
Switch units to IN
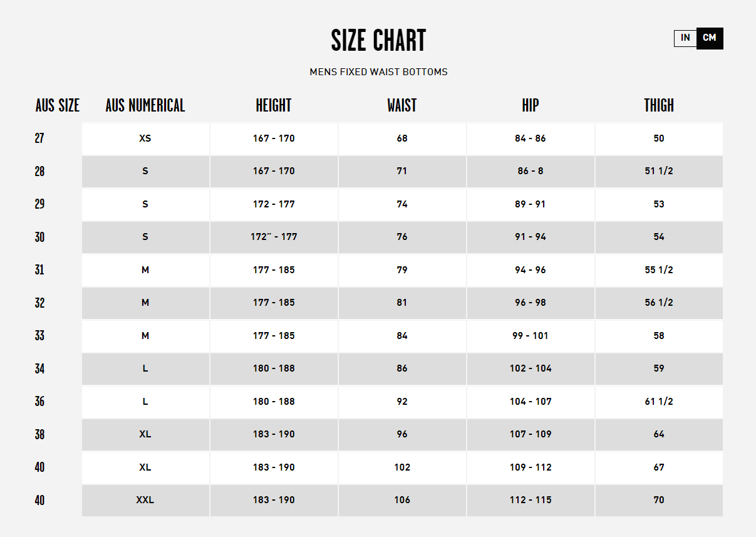click(x=685, y=38)
